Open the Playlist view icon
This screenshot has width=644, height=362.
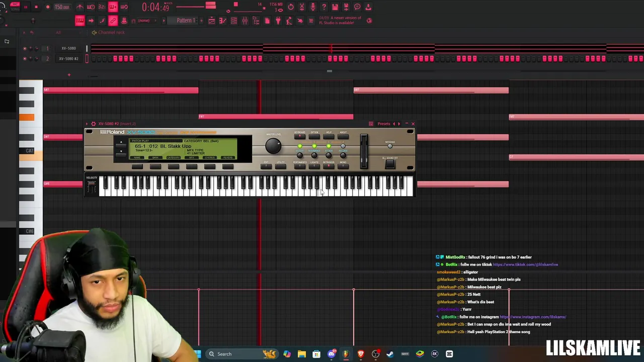[x=212, y=21]
